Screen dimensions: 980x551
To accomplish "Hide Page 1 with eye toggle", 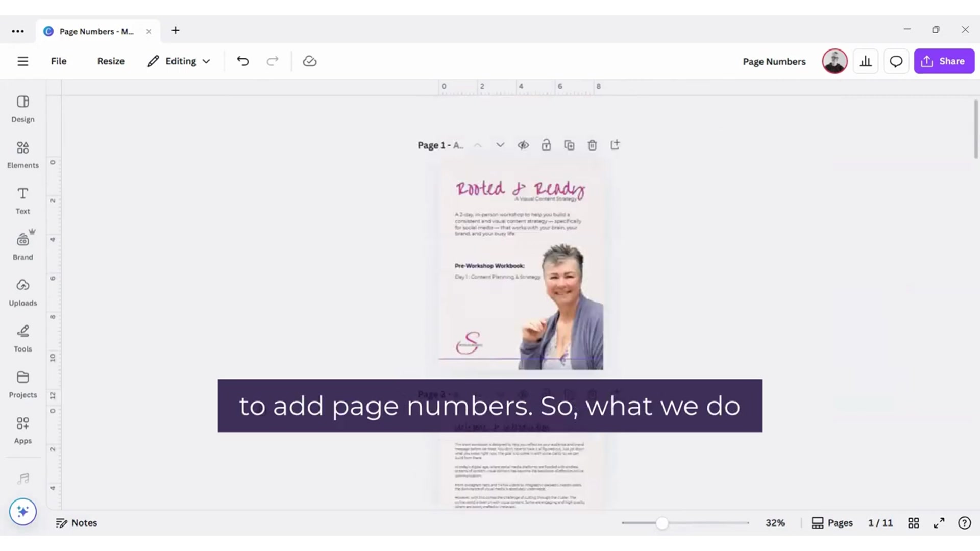I will [x=523, y=145].
